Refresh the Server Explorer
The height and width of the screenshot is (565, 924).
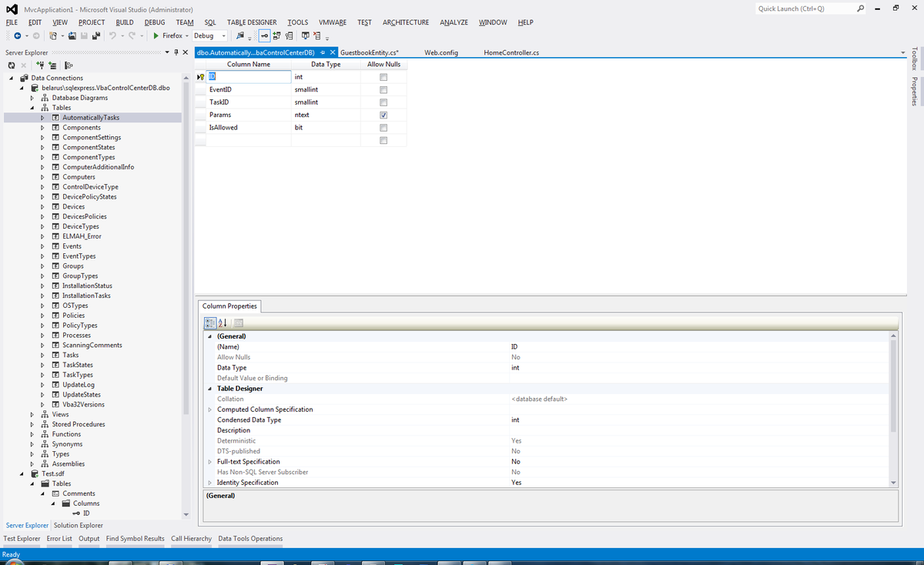tap(12, 65)
